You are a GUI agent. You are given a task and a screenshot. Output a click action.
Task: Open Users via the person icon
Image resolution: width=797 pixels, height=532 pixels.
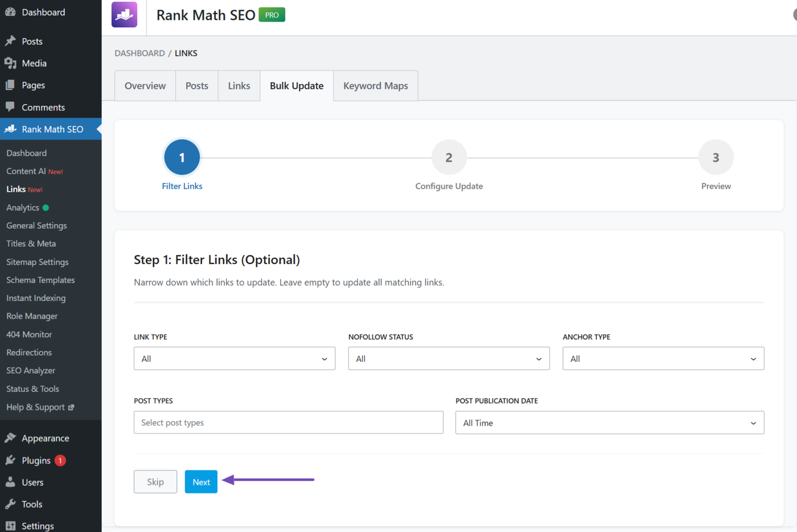tap(10, 482)
